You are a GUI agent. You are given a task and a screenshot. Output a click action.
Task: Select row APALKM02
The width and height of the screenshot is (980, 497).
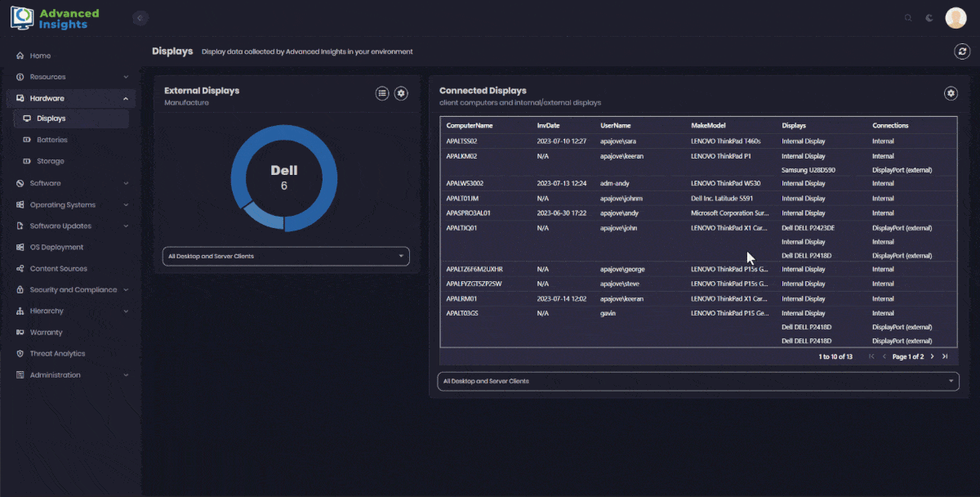click(x=698, y=163)
